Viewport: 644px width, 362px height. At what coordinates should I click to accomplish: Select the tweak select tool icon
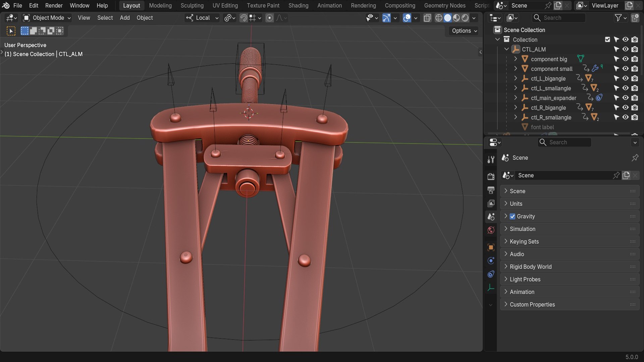click(11, 31)
